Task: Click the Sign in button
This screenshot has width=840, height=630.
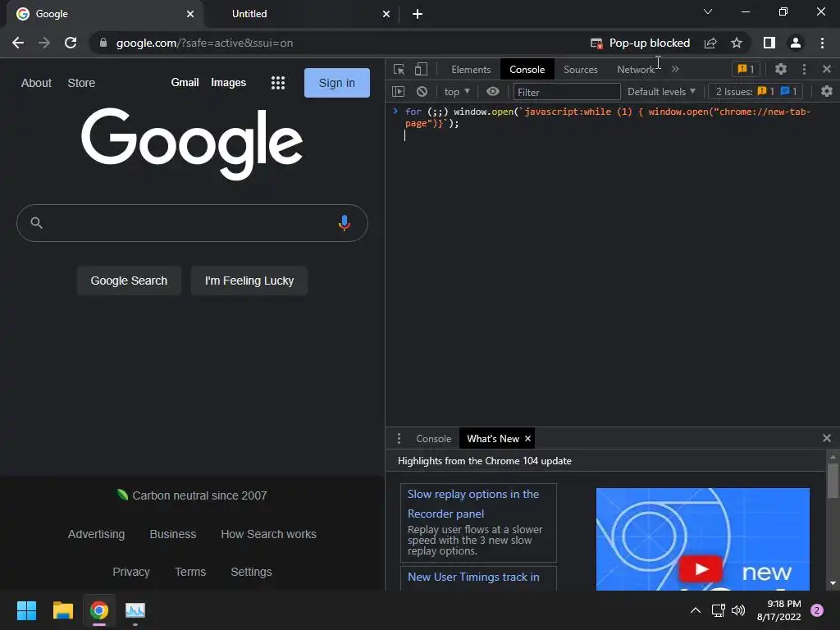Action: [337, 83]
